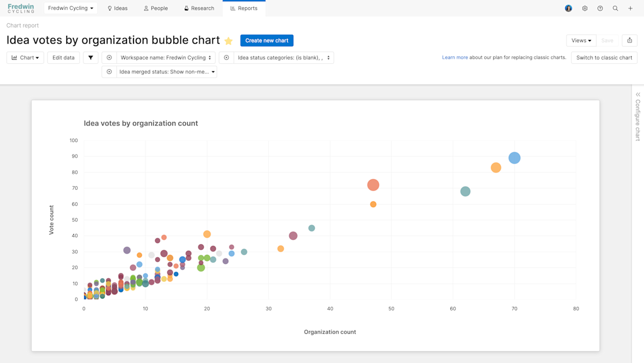Click the plus icon in the top bar
Viewport: 644px width, 363px height.
630,8
